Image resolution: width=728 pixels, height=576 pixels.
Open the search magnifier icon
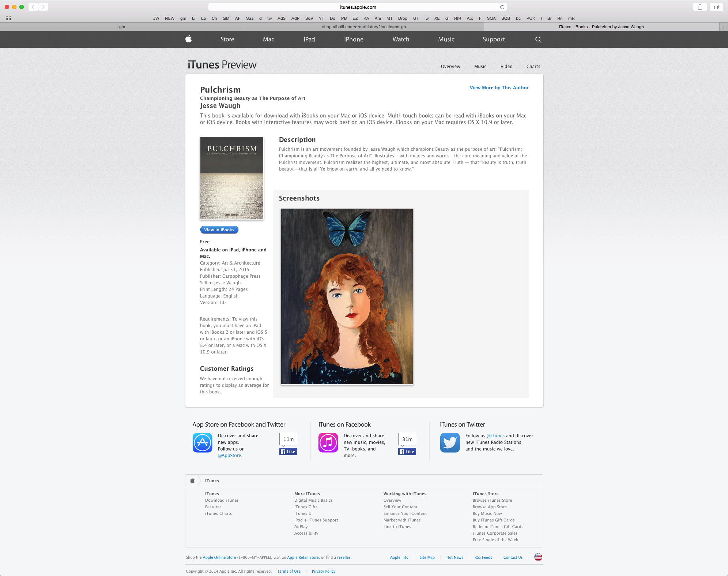538,40
